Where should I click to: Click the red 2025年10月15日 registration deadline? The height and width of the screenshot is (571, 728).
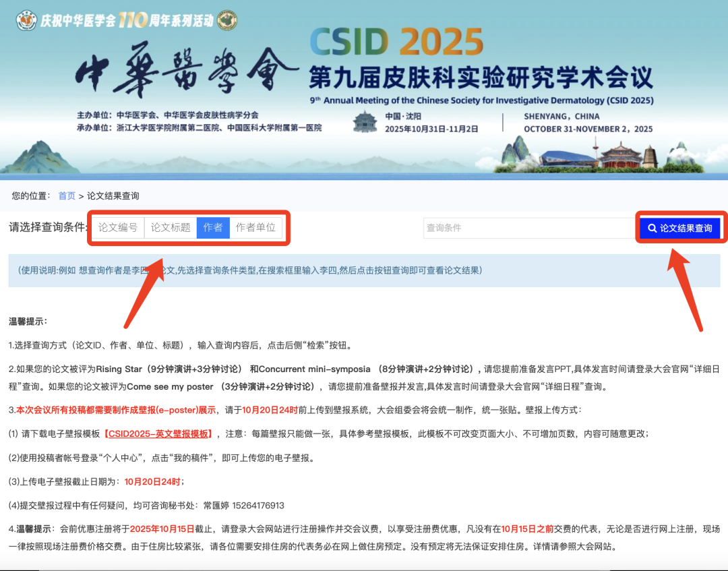pyautogui.click(x=162, y=529)
